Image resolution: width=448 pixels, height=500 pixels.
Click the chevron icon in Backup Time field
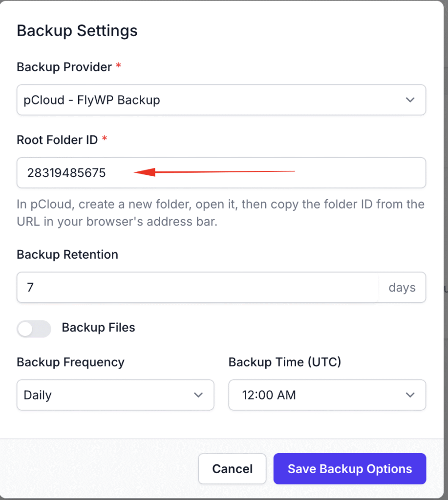click(x=410, y=395)
